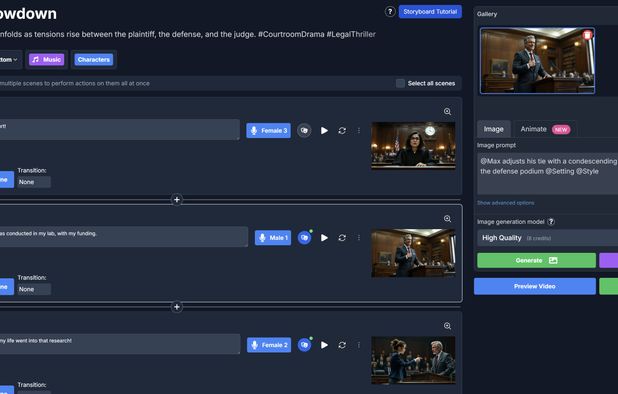The image size is (618, 394).
Task: Open the help question mark icon
Action: (390, 12)
